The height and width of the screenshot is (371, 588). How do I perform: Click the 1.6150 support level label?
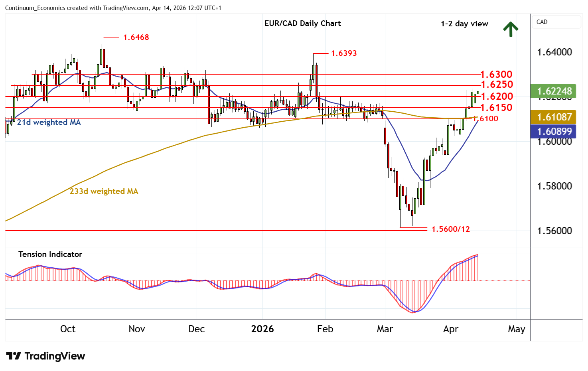[x=496, y=107]
